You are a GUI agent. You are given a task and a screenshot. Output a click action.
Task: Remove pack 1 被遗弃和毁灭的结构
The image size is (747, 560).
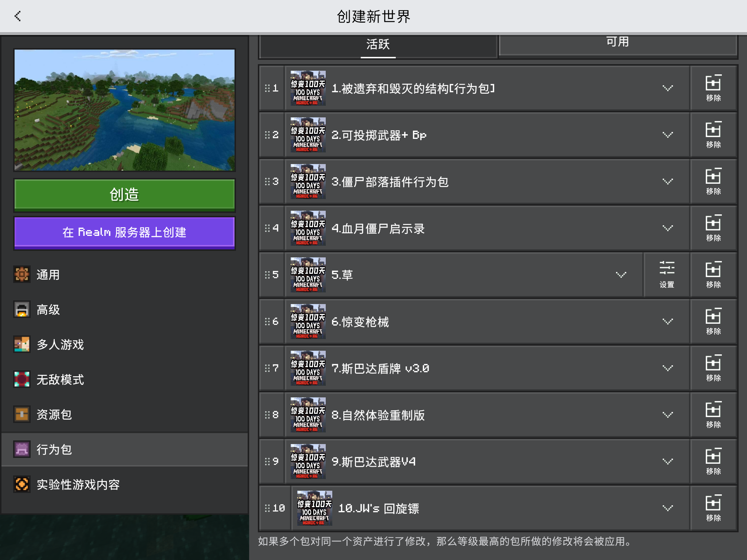pyautogui.click(x=713, y=88)
